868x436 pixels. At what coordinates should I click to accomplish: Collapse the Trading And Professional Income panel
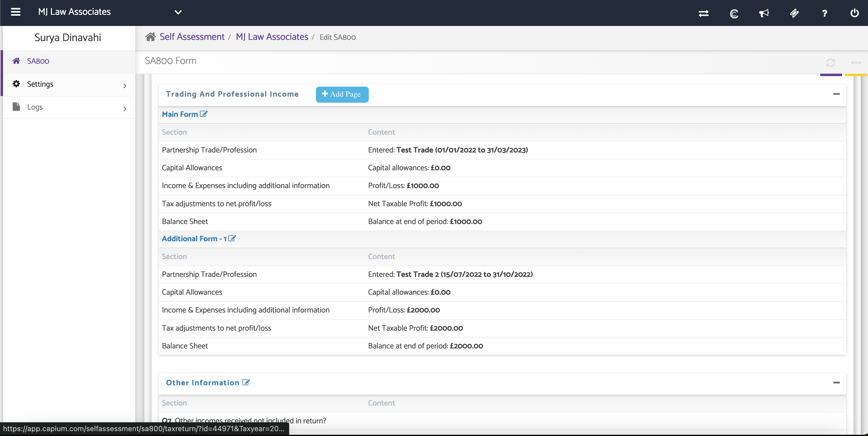pyautogui.click(x=836, y=94)
